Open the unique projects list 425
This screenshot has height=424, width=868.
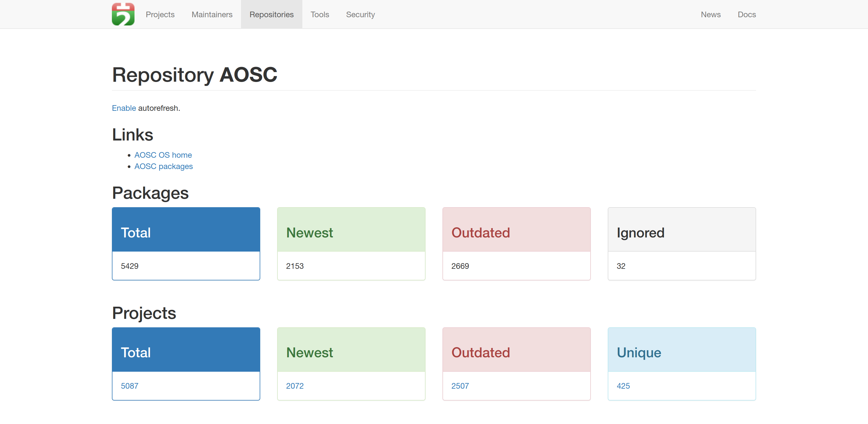pyautogui.click(x=623, y=386)
